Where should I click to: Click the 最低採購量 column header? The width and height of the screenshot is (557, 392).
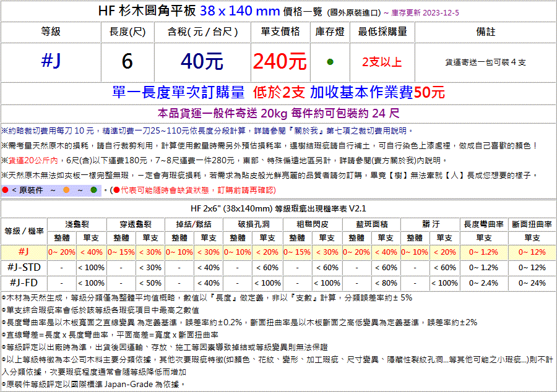click(382, 32)
